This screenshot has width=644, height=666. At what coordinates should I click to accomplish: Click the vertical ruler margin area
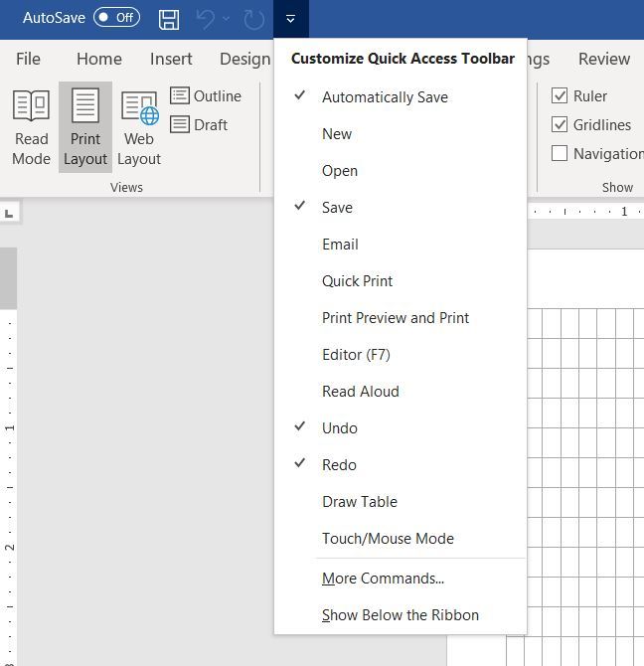point(9,278)
